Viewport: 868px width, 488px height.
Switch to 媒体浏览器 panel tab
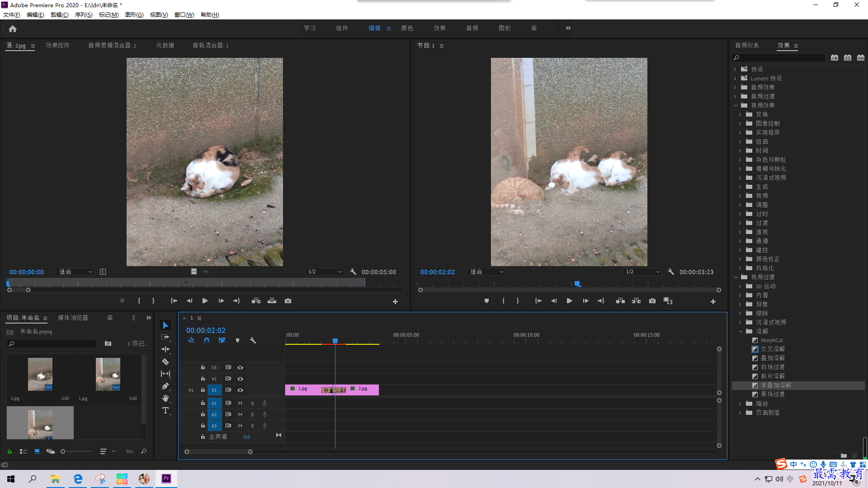[x=73, y=318]
